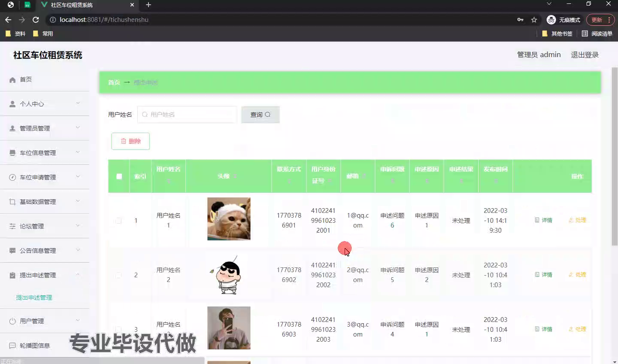This screenshot has height=364, width=618.
Task: Click the 无痕模式 incognito icon
Action: tap(551, 20)
